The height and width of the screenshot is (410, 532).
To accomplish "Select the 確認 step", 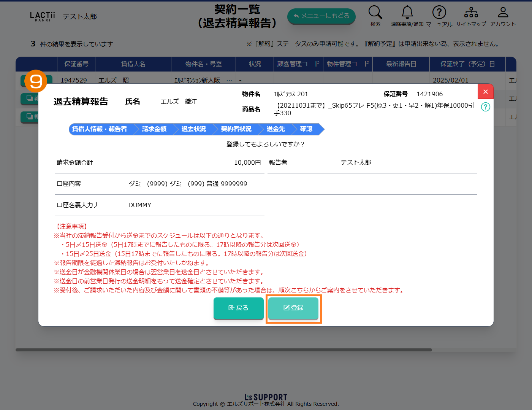I will pyautogui.click(x=306, y=129).
